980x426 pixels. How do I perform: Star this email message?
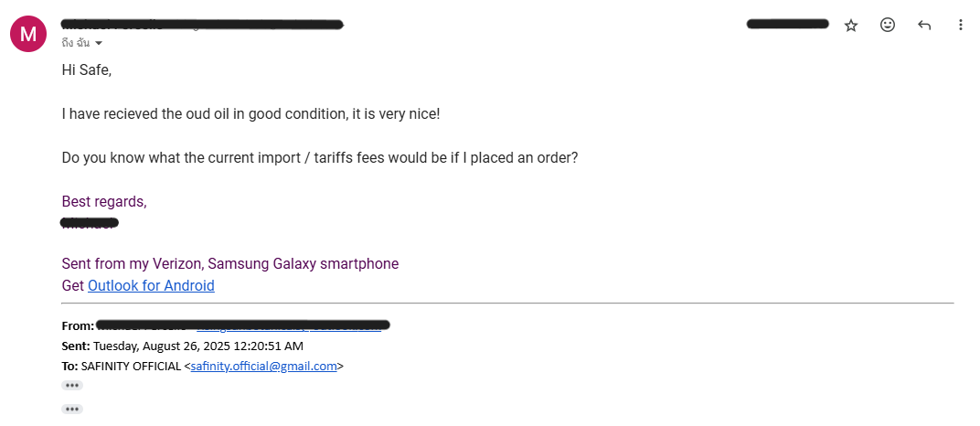tap(851, 26)
